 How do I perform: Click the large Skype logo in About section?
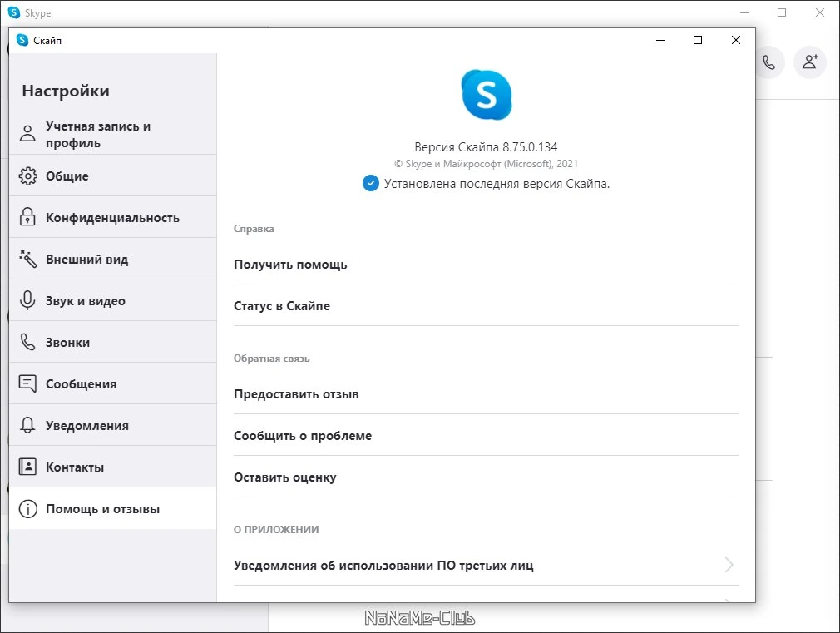[x=487, y=95]
